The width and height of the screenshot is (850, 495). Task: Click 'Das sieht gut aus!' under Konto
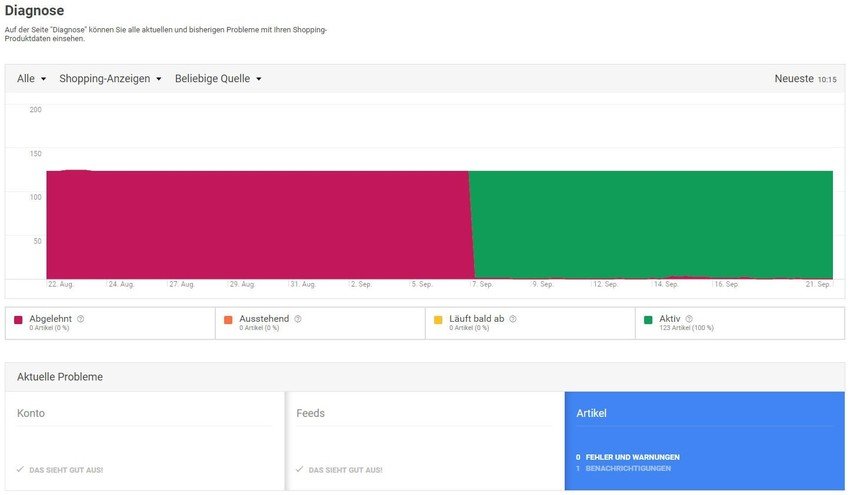pos(66,470)
